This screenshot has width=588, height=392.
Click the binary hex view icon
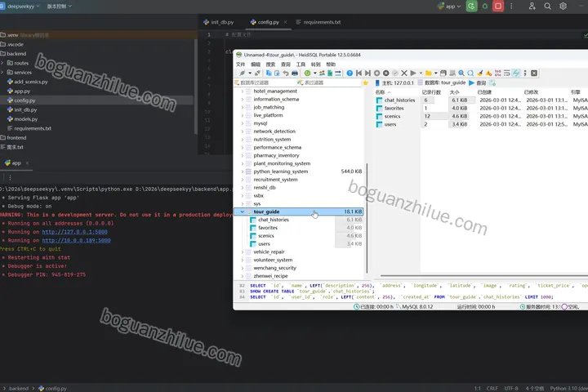pyautogui.click(x=497, y=73)
